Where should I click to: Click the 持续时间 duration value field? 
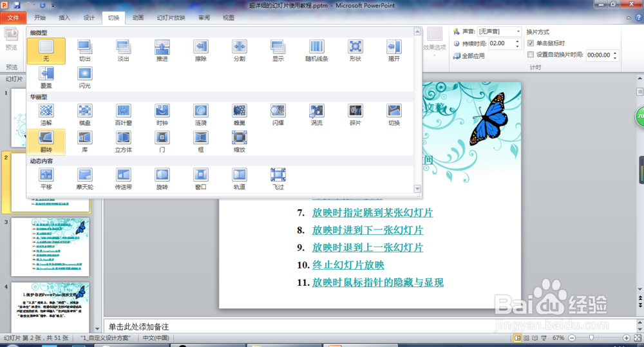500,43
